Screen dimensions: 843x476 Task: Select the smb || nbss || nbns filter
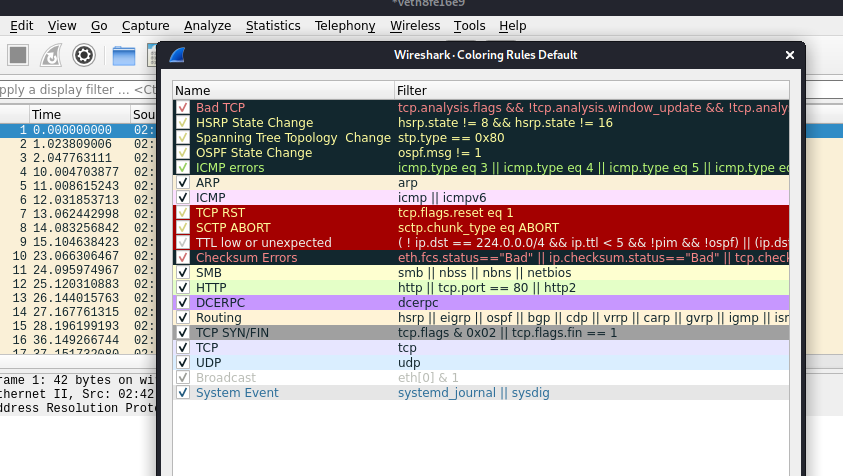tap(484, 273)
